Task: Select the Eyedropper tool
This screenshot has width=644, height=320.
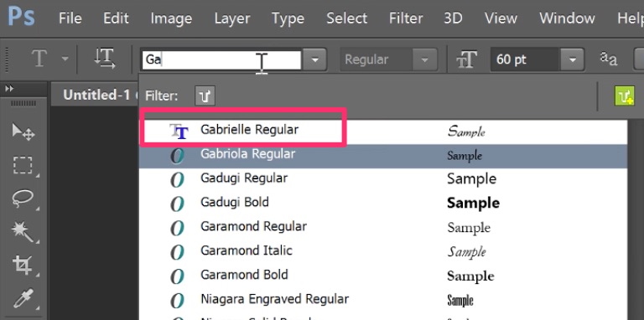Action: point(23,298)
